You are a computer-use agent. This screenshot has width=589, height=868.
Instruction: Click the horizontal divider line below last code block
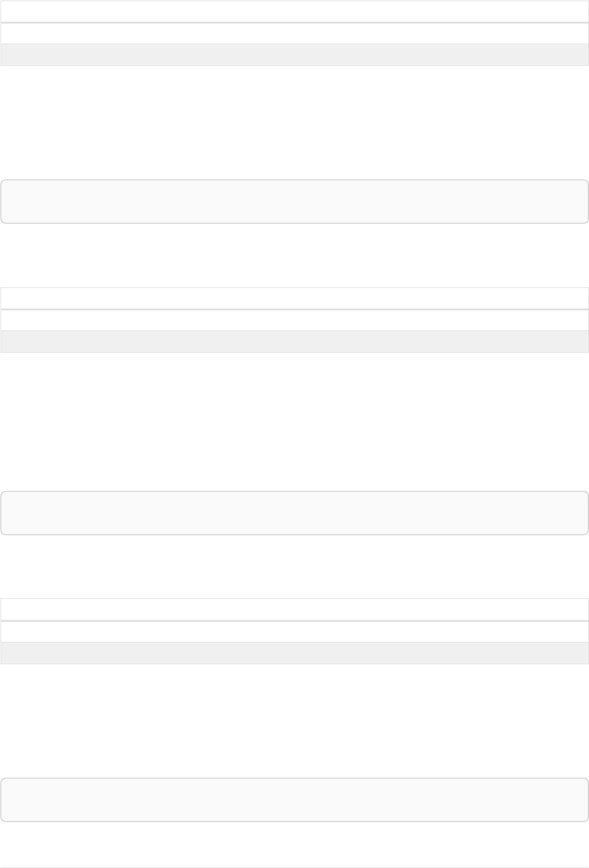[294, 867]
